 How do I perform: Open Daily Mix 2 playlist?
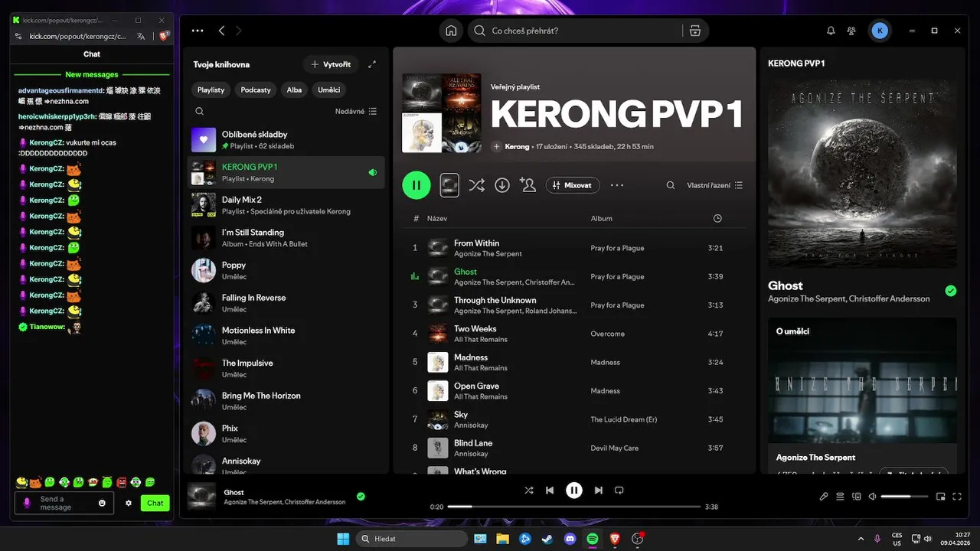click(x=286, y=205)
